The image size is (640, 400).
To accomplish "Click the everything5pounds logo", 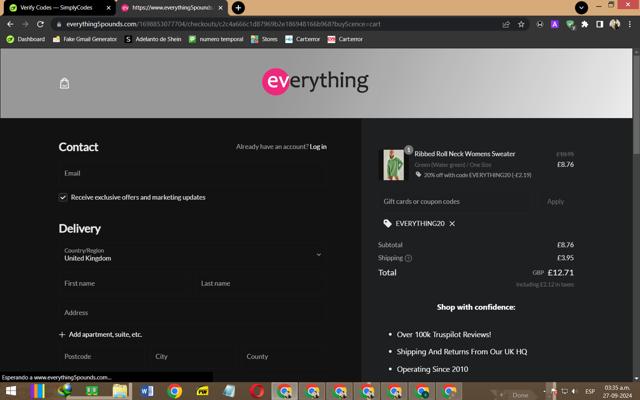I will click(315, 81).
